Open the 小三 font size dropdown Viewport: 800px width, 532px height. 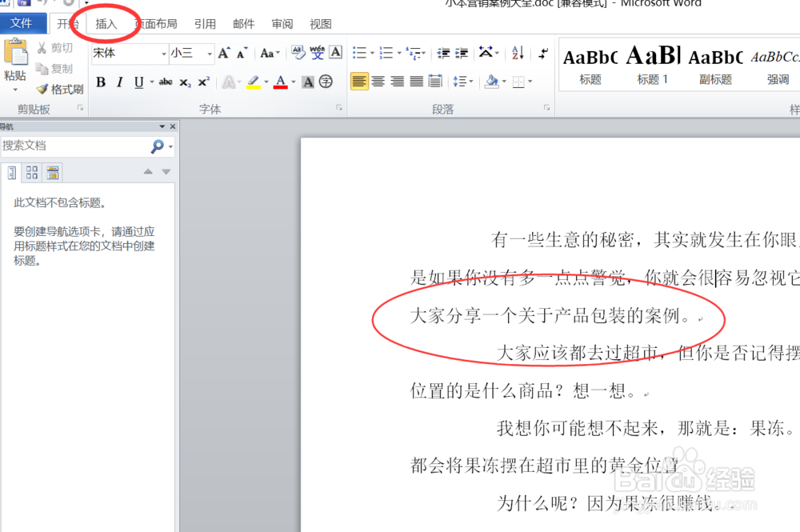tap(209, 53)
